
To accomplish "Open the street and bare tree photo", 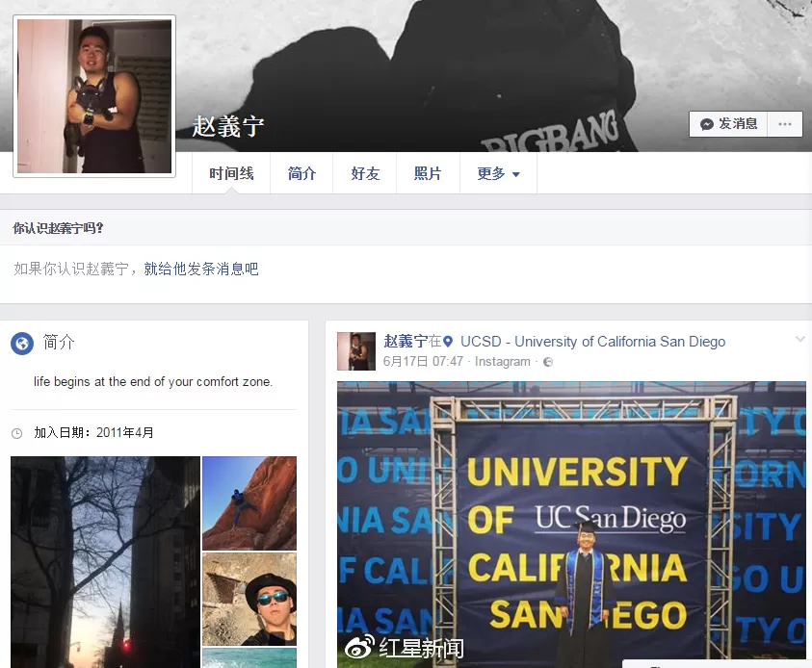I will 105,562.
